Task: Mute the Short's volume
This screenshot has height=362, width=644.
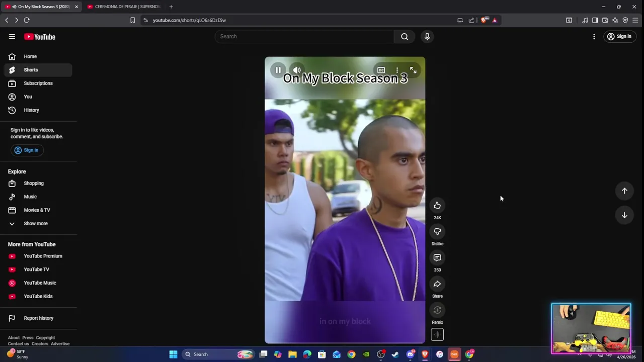Action: point(297,70)
